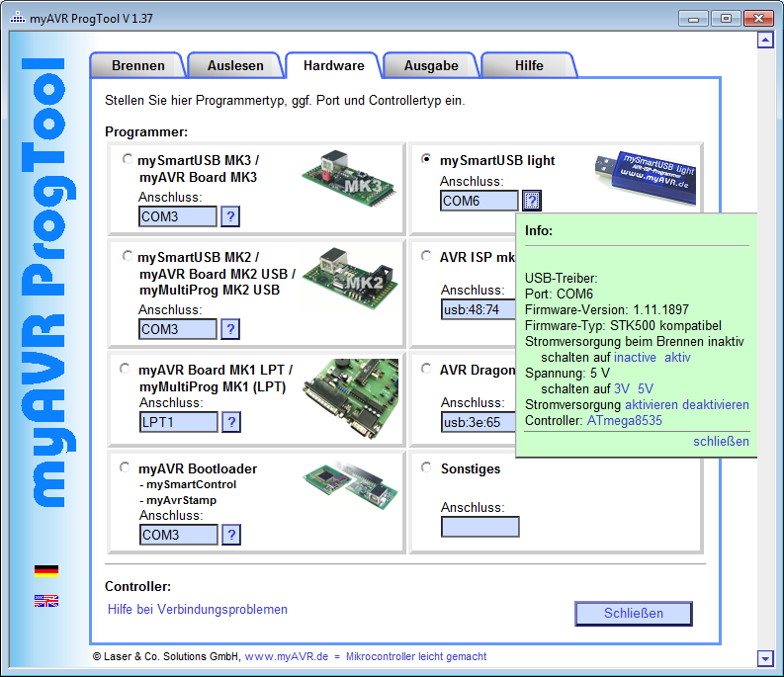The width and height of the screenshot is (784, 677).
Task: Click help icon next to mySmartUSB light COM6
Action: click(532, 202)
